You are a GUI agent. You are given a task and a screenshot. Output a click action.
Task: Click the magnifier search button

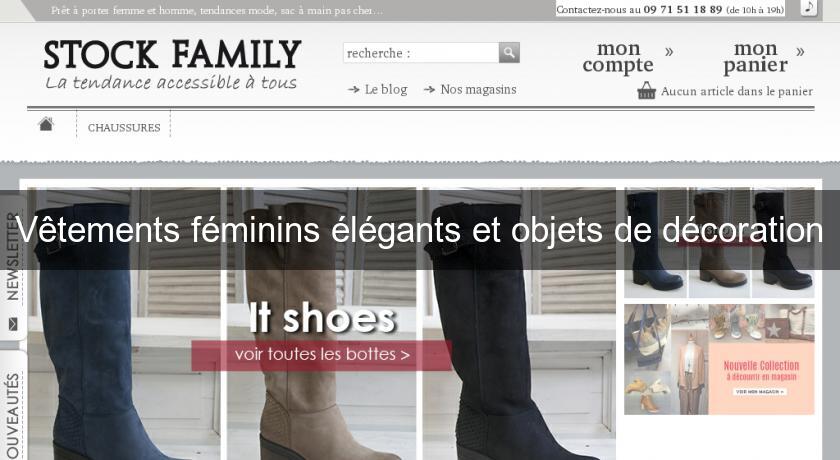point(509,52)
